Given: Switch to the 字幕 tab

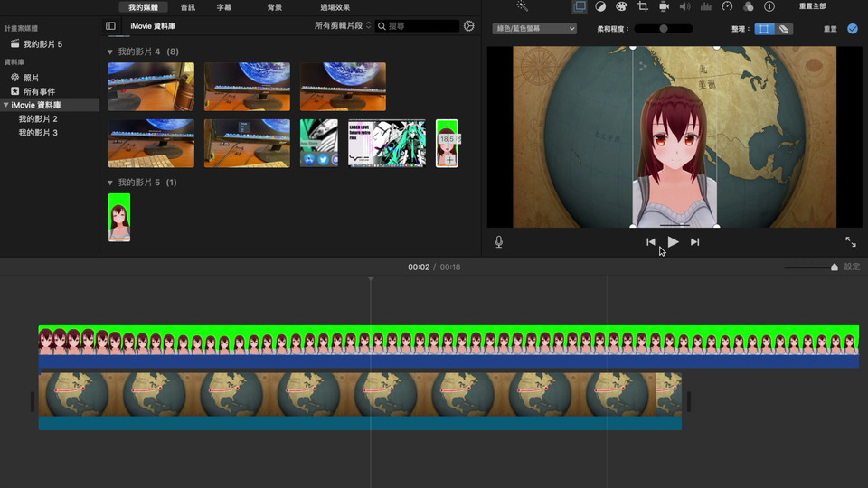Looking at the screenshot, I should [223, 7].
